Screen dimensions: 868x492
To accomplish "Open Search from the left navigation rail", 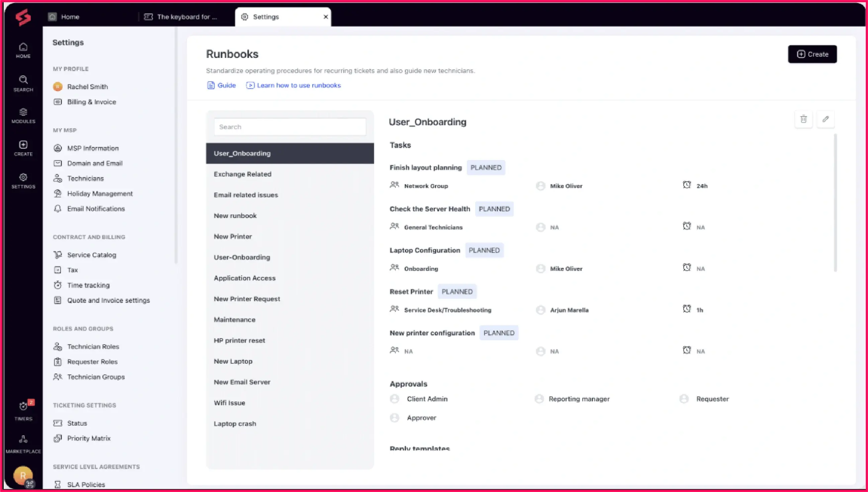I will (x=23, y=83).
